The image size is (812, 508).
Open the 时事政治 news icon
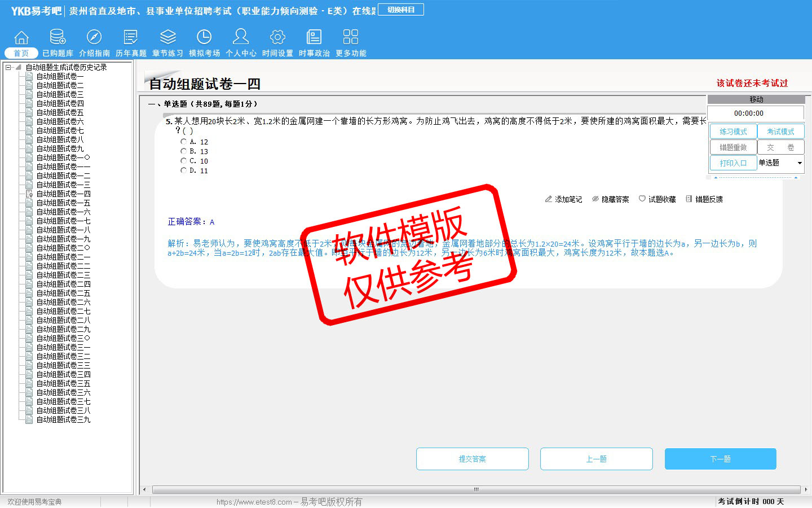coord(314,37)
